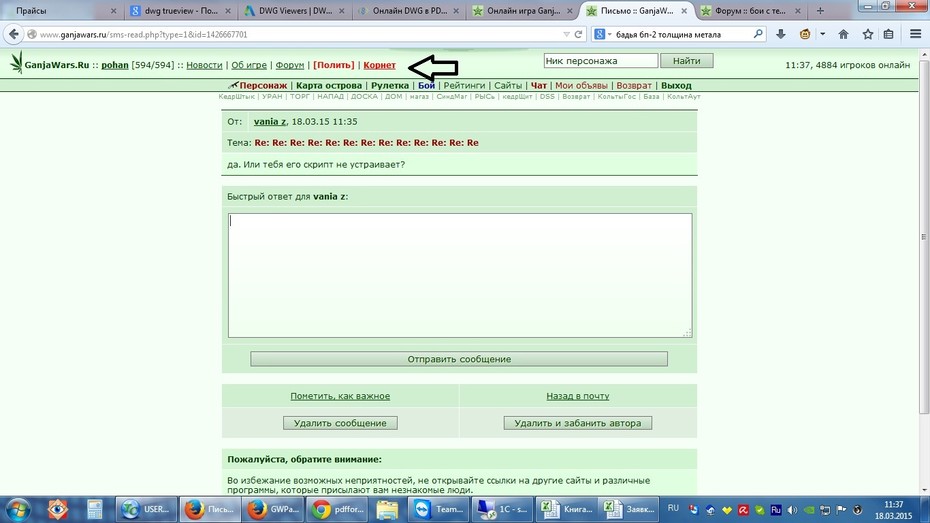Open Excel Заявк... taskbar item
Image resolution: width=930 pixels, height=523 pixels.
click(x=628, y=509)
